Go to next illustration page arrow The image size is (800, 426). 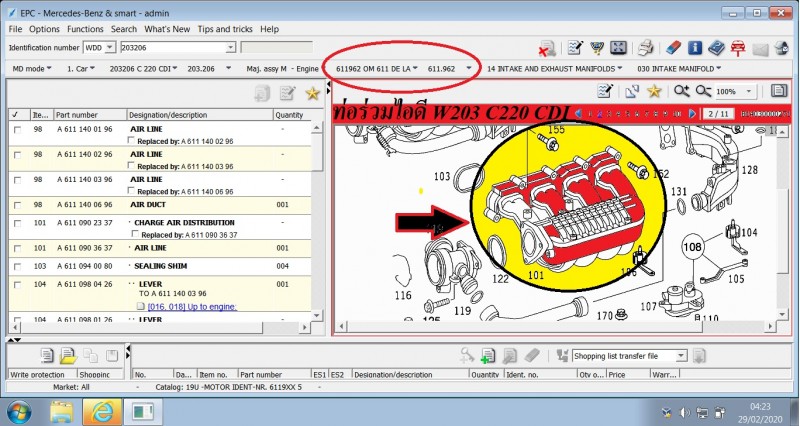tap(692, 113)
